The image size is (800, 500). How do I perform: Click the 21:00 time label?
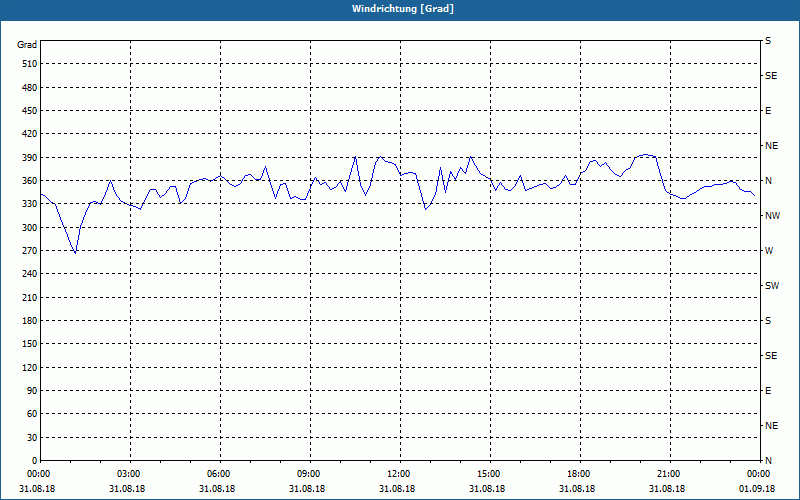click(668, 474)
